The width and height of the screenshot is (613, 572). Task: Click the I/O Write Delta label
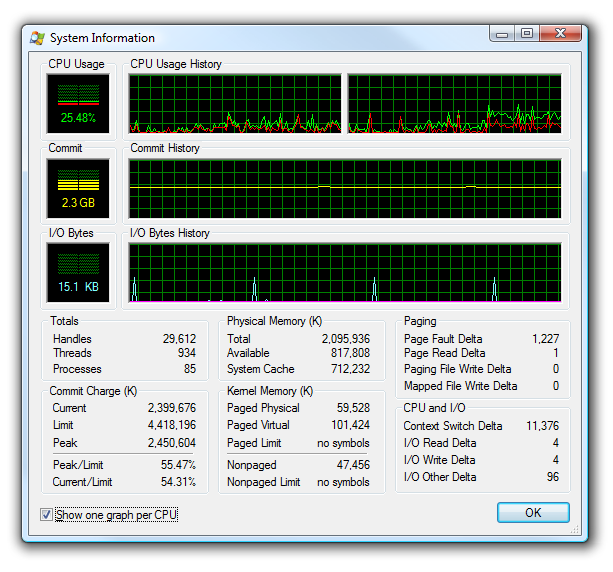[439, 460]
